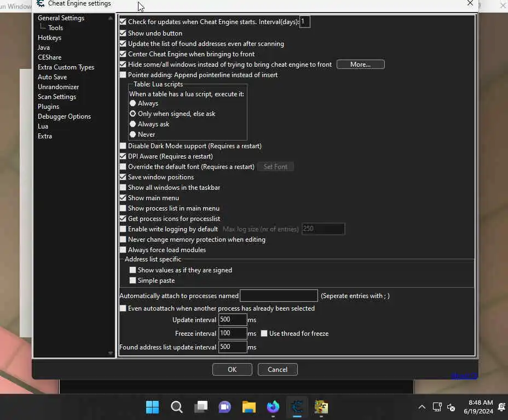Image resolution: width=508 pixels, height=420 pixels.
Task: Open File Explorer from taskbar
Action: click(x=249, y=407)
